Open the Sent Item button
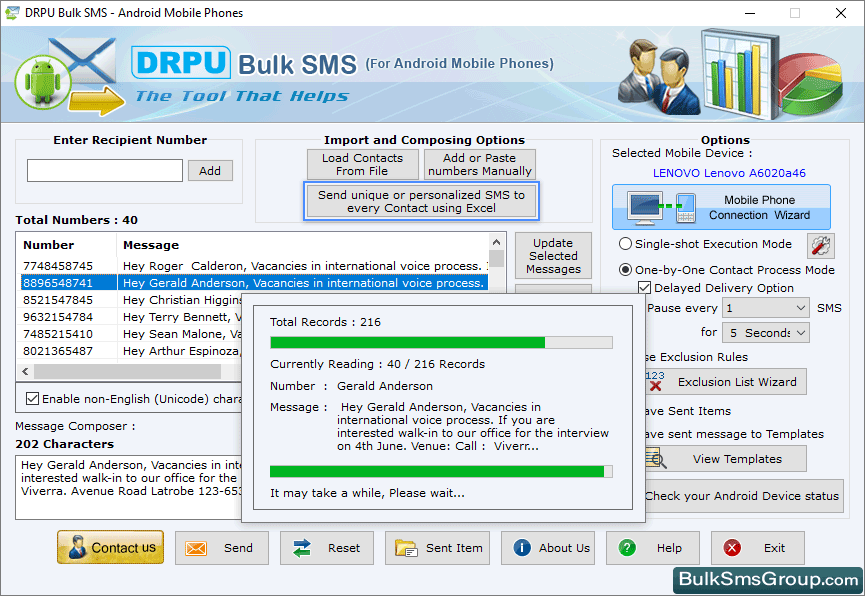 click(437, 548)
